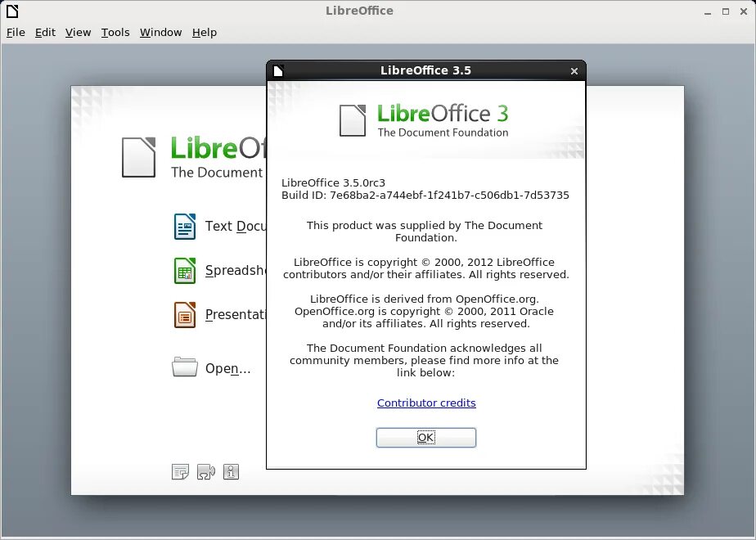
Task: Close the main LibreOffice window
Action: point(744,11)
